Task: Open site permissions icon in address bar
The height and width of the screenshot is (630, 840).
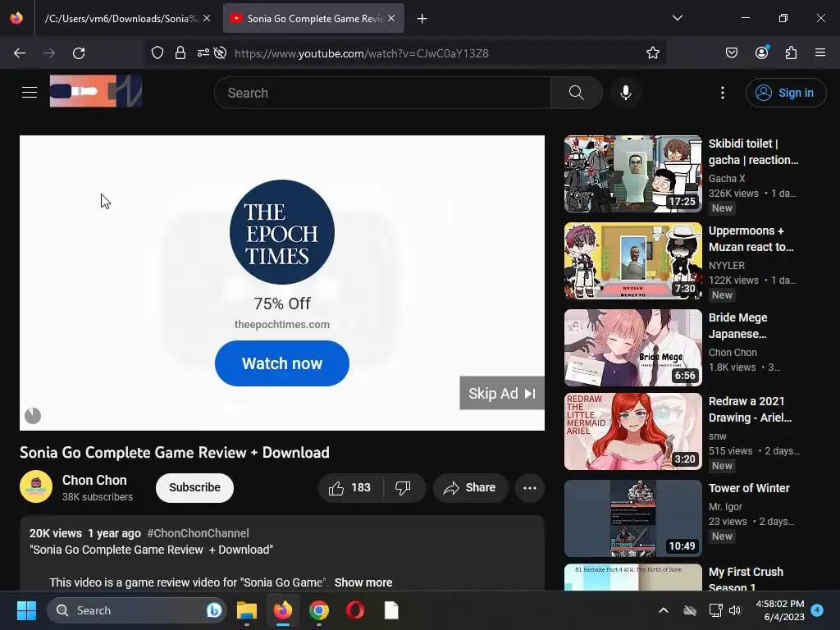Action: tap(203, 53)
